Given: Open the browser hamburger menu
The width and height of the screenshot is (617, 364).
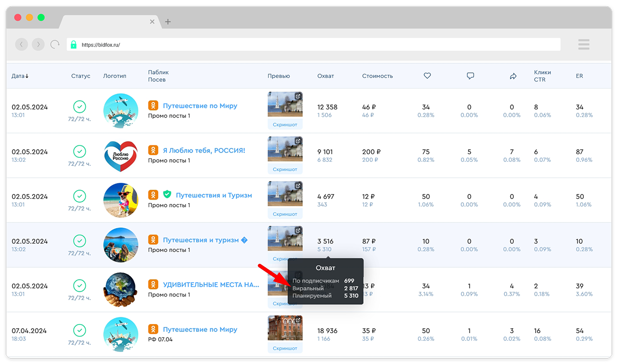Looking at the screenshot, I should 584,44.
